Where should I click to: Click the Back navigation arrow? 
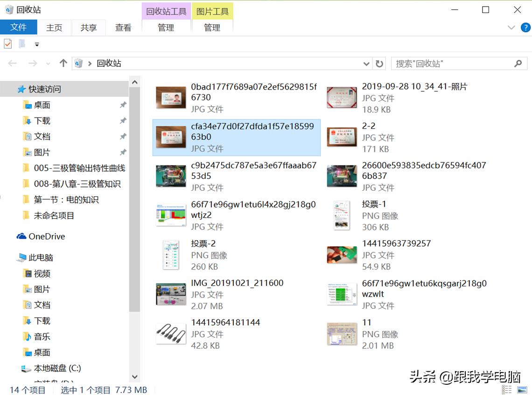point(12,63)
